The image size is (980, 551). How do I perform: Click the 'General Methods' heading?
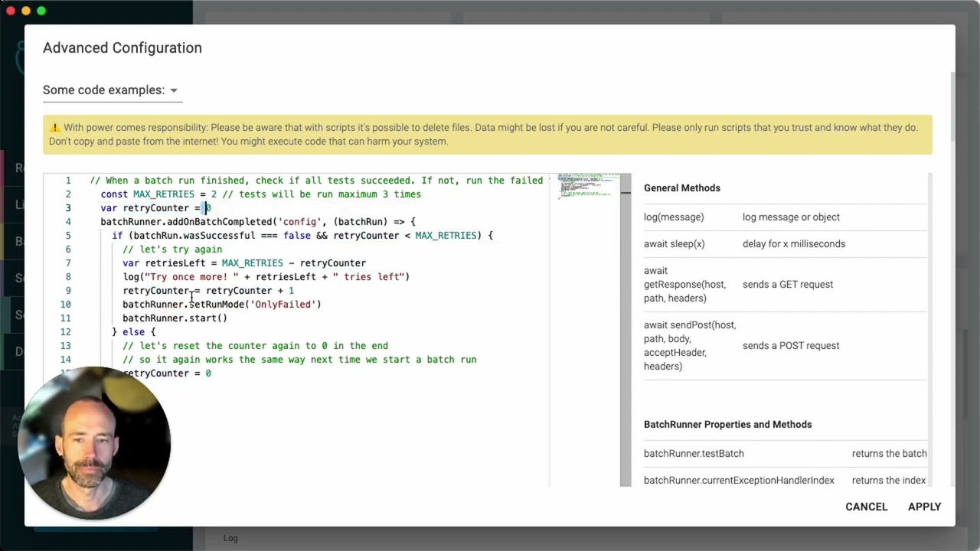tap(681, 188)
